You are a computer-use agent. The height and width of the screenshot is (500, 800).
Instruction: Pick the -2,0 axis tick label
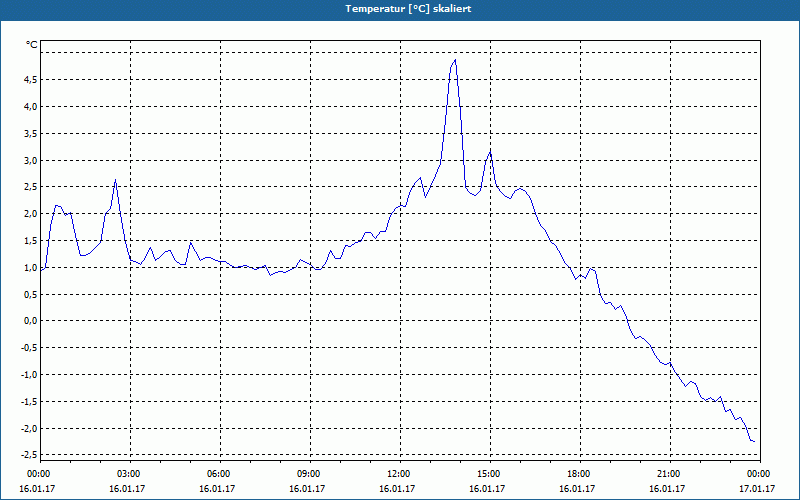[x=29, y=428]
